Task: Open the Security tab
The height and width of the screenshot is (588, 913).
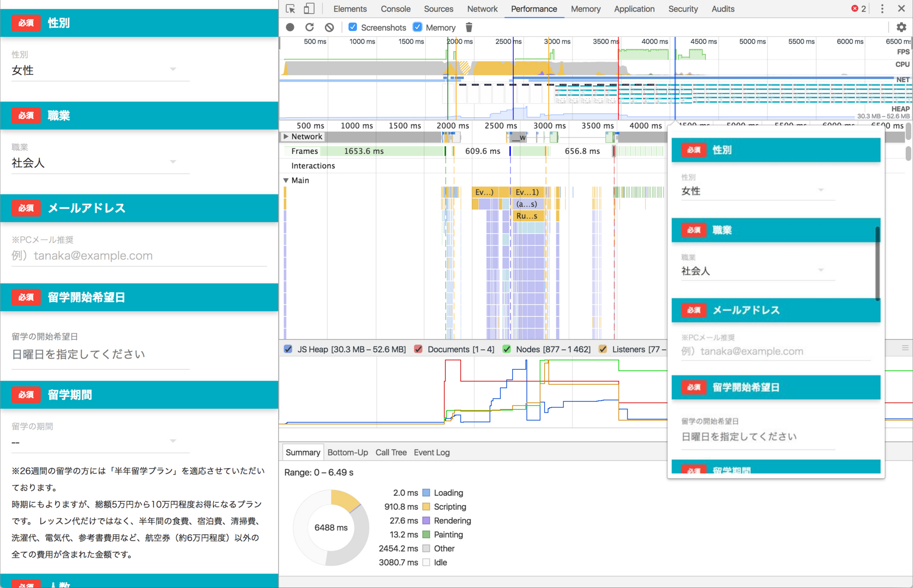Action: (683, 9)
